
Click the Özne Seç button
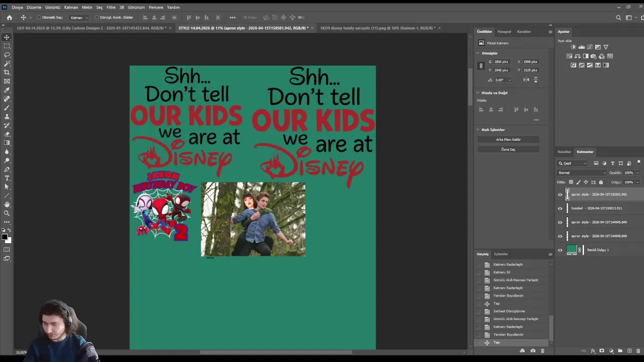tap(508, 149)
